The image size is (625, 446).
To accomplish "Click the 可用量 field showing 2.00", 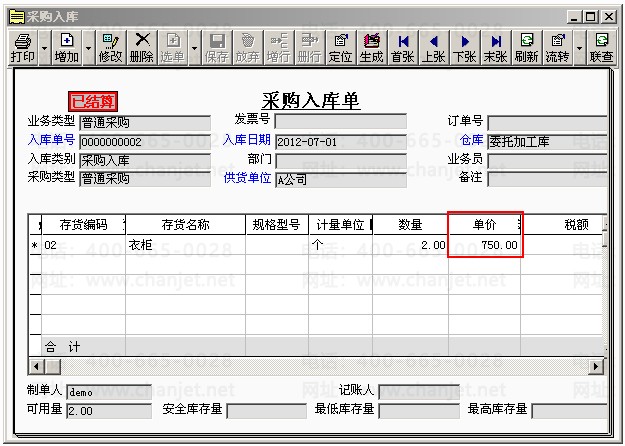I will click(x=109, y=411).
